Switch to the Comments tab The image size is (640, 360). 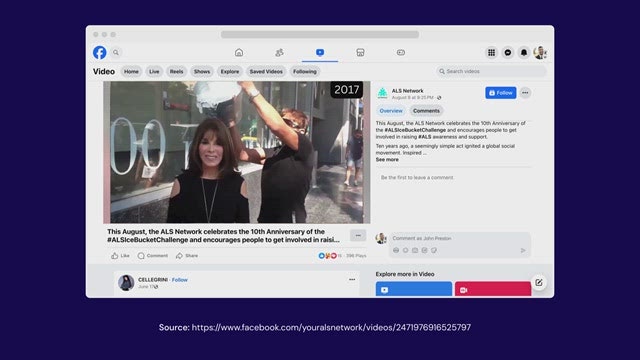coord(426,111)
